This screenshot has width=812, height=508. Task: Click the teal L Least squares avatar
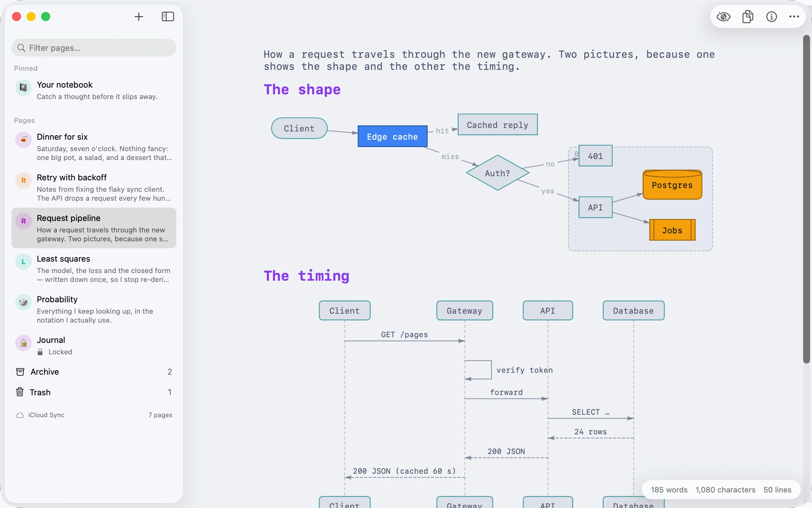click(23, 262)
